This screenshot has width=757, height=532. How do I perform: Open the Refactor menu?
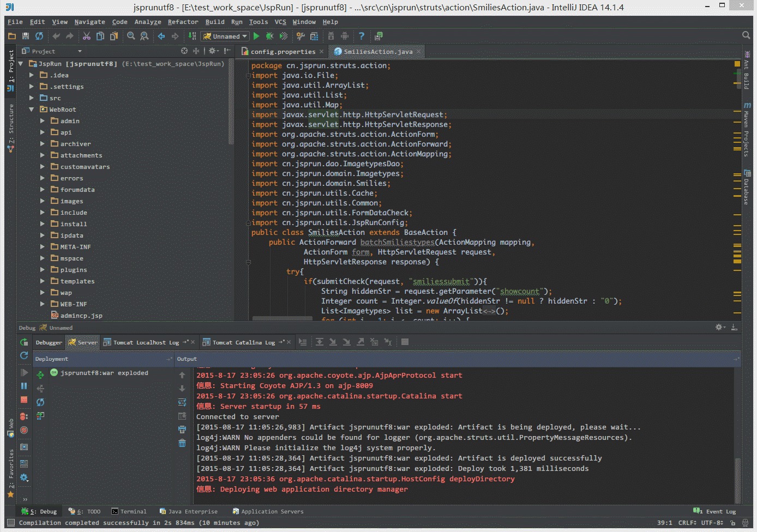(x=183, y=22)
